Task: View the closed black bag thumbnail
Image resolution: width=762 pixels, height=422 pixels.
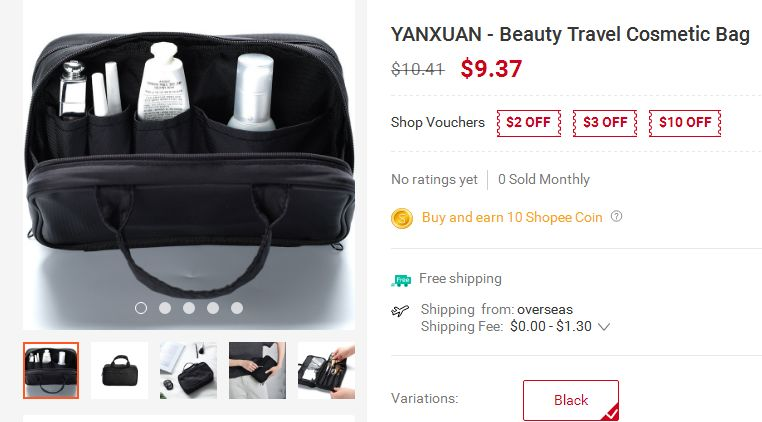Action: (120, 370)
